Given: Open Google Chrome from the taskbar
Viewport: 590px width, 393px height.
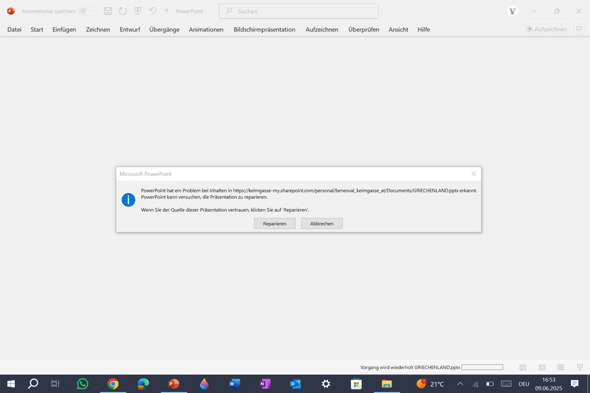Looking at the screenshot, I should pyautogui.click(x=113, y=384).
